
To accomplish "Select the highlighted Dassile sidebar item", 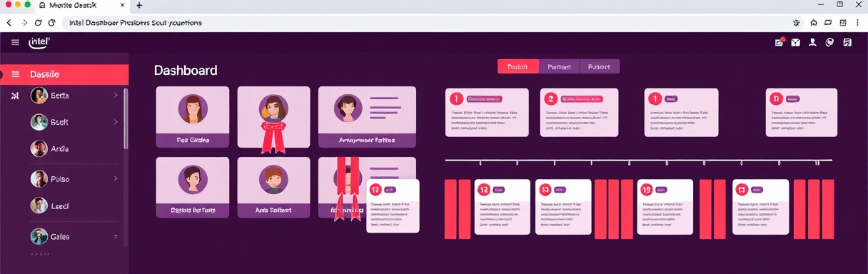I will click(x=64, y=74).
